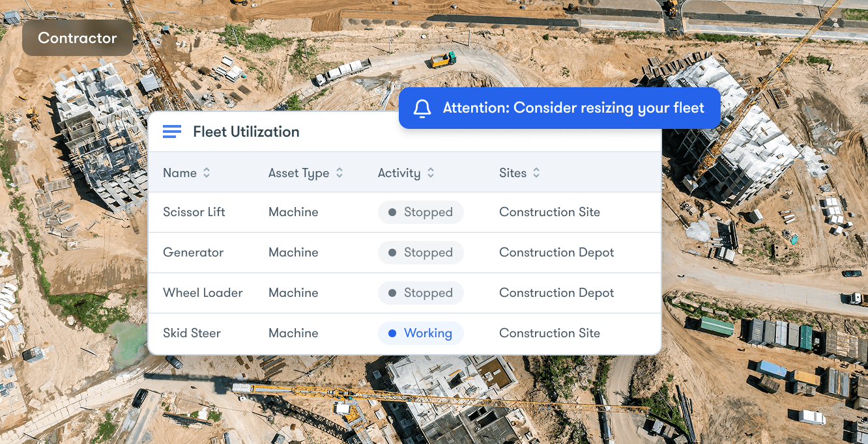
Task: Open the blue hamburger menu beside Fleet Utilization
Action: click(x=171, y=131)
